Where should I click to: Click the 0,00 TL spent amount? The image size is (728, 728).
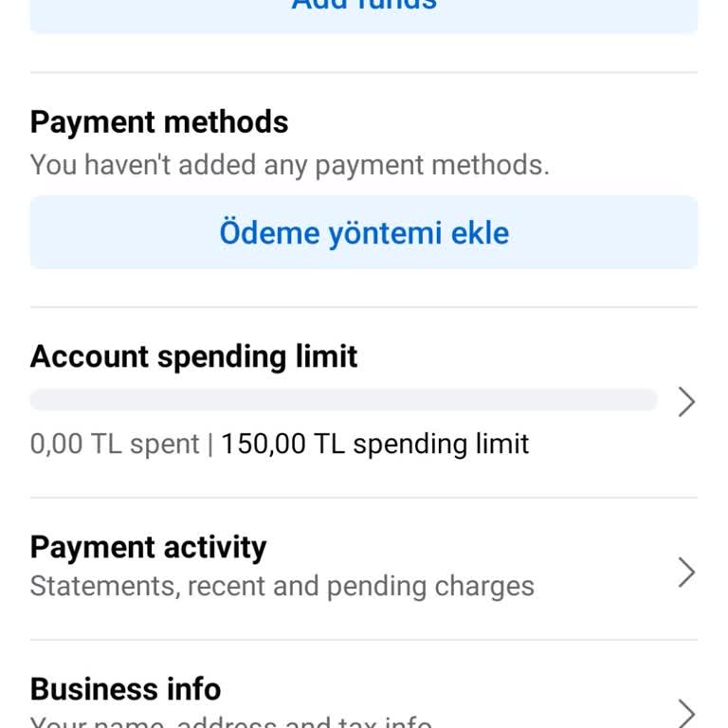[114, 444]
